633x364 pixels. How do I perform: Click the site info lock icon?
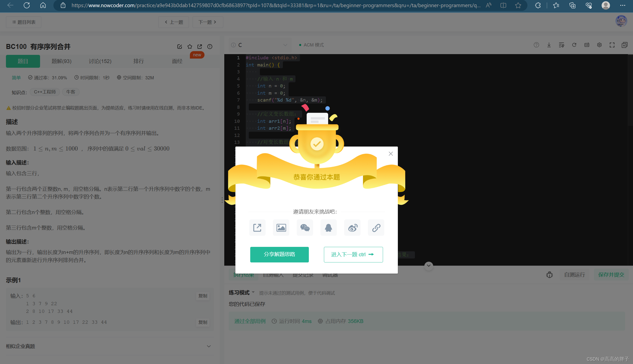coord(63,5)
